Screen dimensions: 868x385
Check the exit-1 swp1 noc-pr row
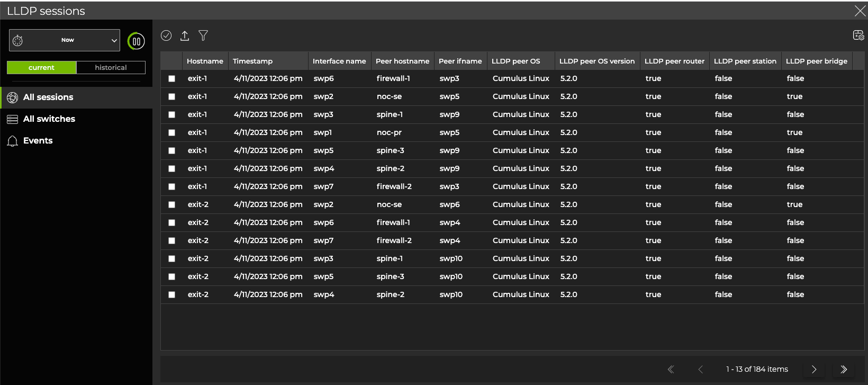[171, 133]
